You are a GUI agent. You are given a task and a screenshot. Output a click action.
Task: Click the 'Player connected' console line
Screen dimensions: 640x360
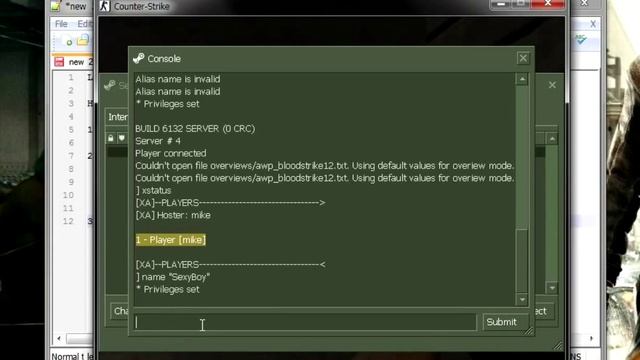click(171, 153)
